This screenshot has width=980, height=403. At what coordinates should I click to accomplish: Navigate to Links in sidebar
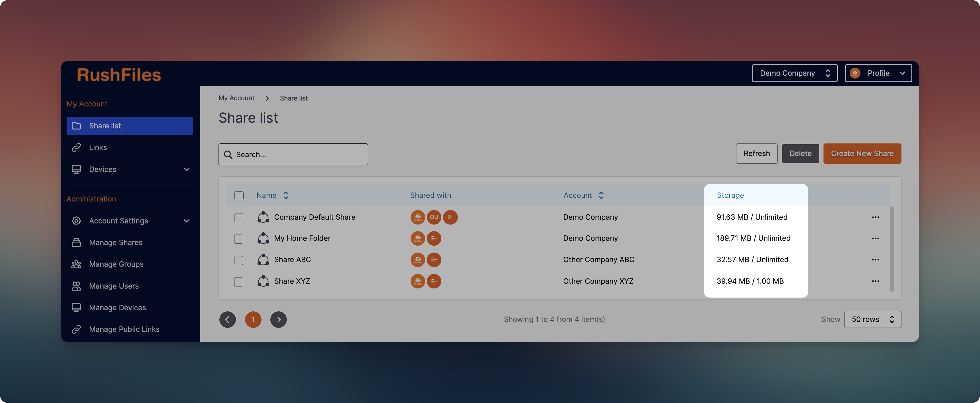[98, 147]
